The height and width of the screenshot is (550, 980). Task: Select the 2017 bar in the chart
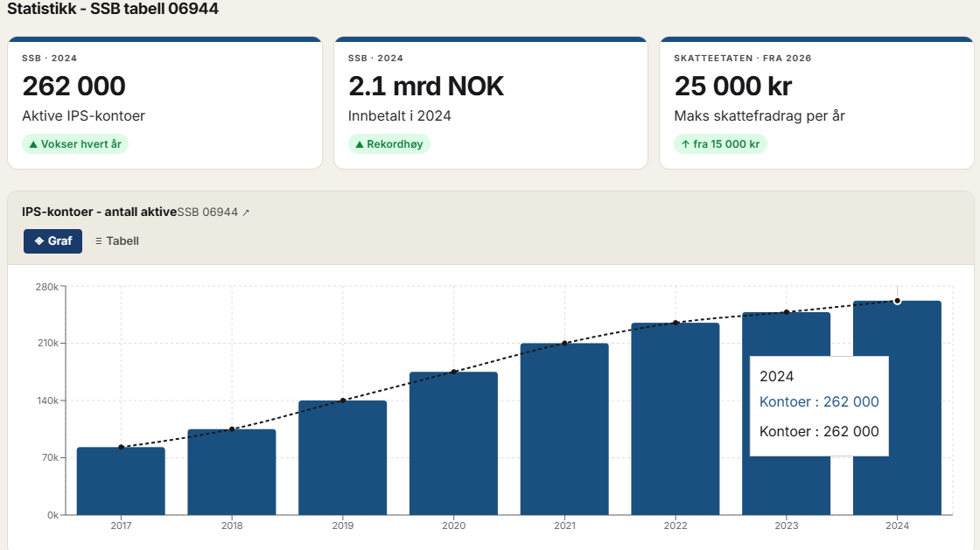tap(121, 481)
